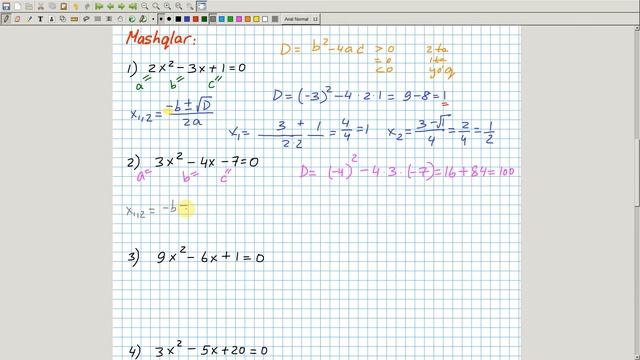Pick the red pen color
640x360 pixels.
click(x=196, y=19)
